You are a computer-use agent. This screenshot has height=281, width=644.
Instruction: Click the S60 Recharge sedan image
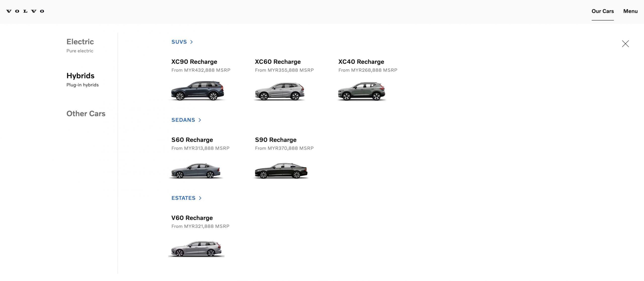196,171
